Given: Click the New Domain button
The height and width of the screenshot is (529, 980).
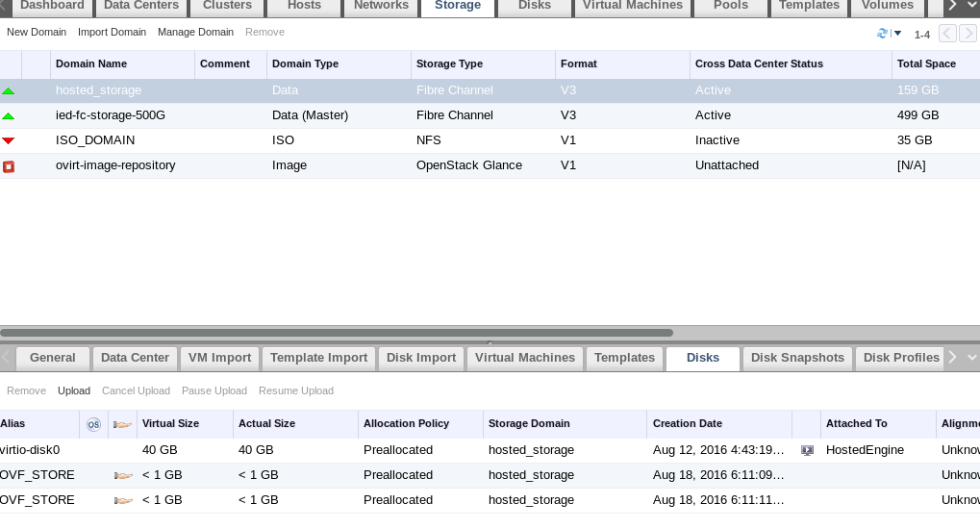Looking at the screenshot, I should [37, 33].
